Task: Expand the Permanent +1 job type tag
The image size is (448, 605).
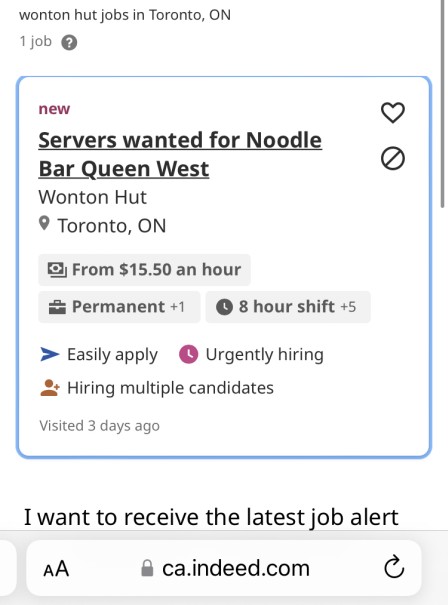Action: [119, 307]
